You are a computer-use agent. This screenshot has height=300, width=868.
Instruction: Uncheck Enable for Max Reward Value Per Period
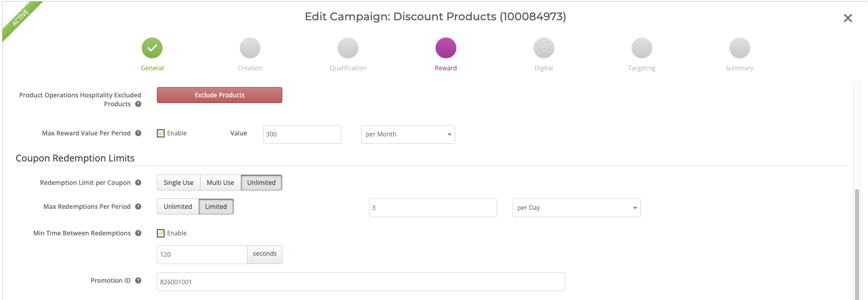pyautogui.click(x=161, y=133)
